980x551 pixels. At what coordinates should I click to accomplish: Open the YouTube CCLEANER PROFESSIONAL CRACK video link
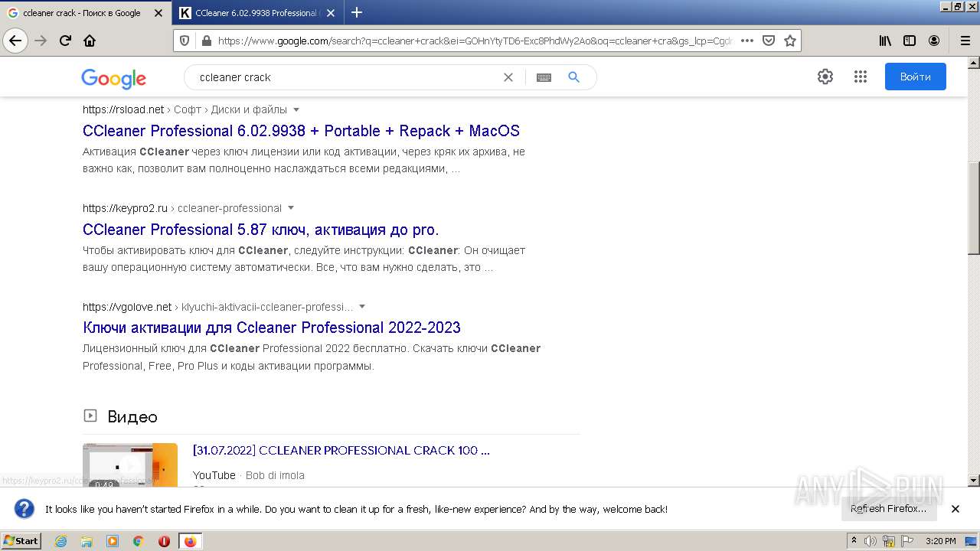341,451
